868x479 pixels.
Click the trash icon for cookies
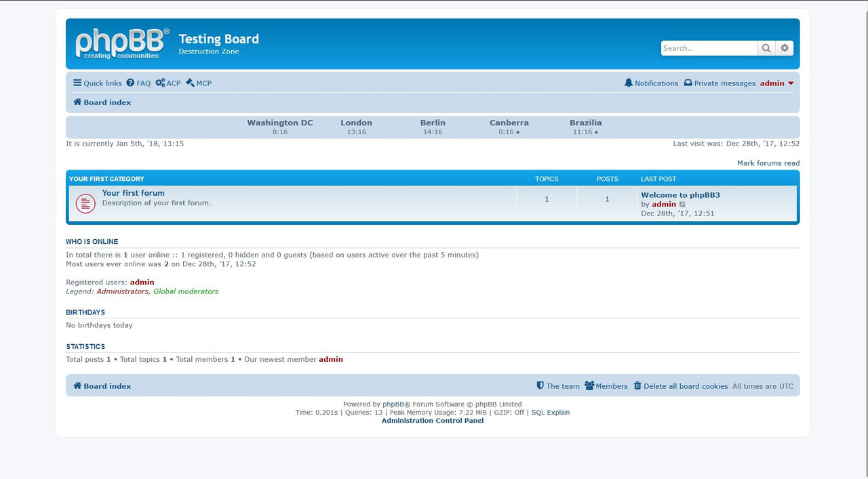pyautogui.click(x=637, y=386)
